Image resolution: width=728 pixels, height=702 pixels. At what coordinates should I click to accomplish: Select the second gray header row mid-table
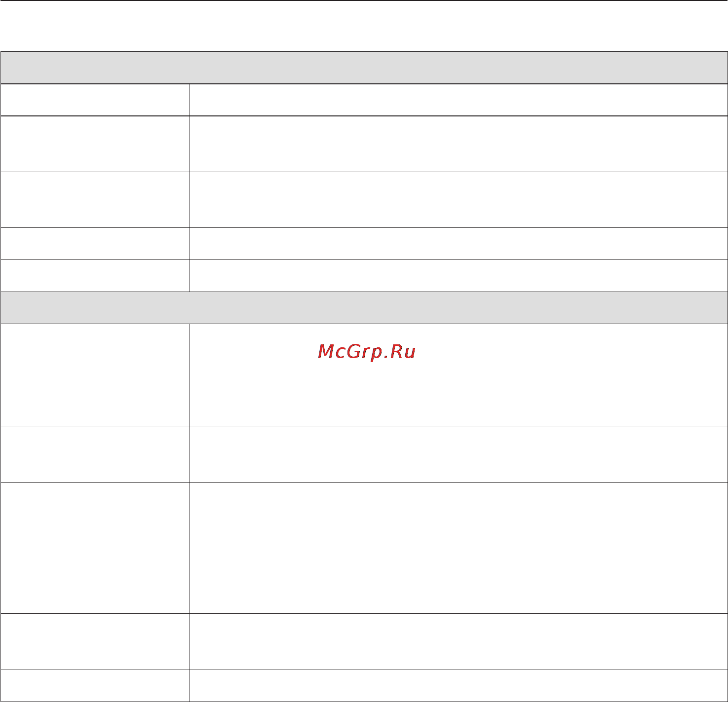(x=364, y=308)
